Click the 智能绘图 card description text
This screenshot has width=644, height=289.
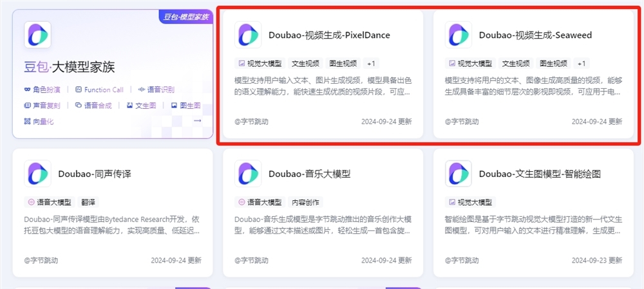533,225
